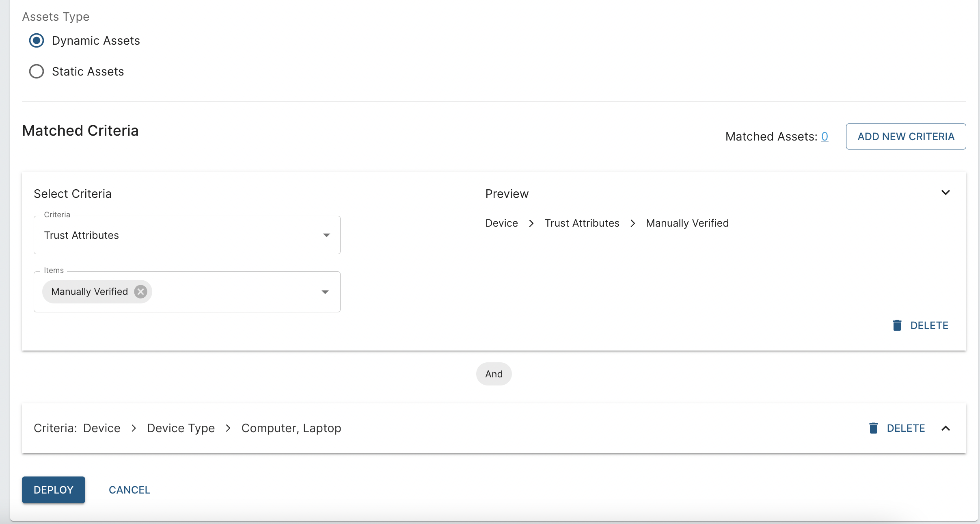Expand the Trust Attributes criteria dropdown

pyautogui.click(x=327, y=235)
